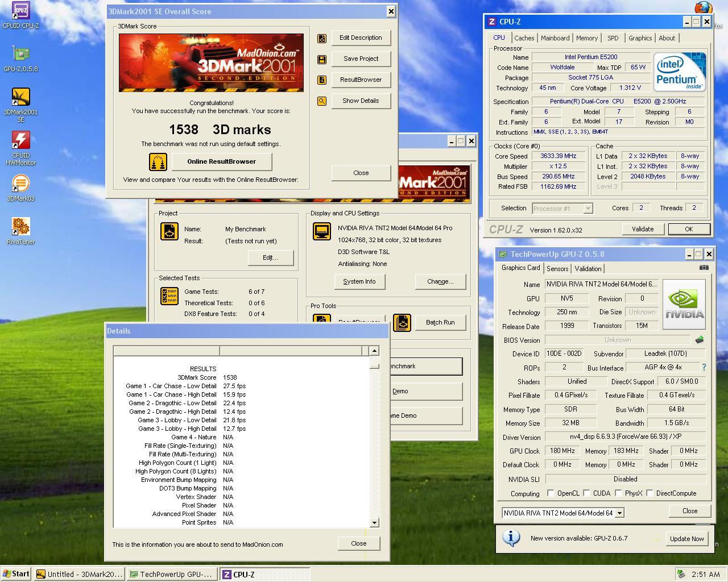
Task: Switch to the Memory tab in CPU-Z
Action: pyautogui.click(x=586, y=38)
